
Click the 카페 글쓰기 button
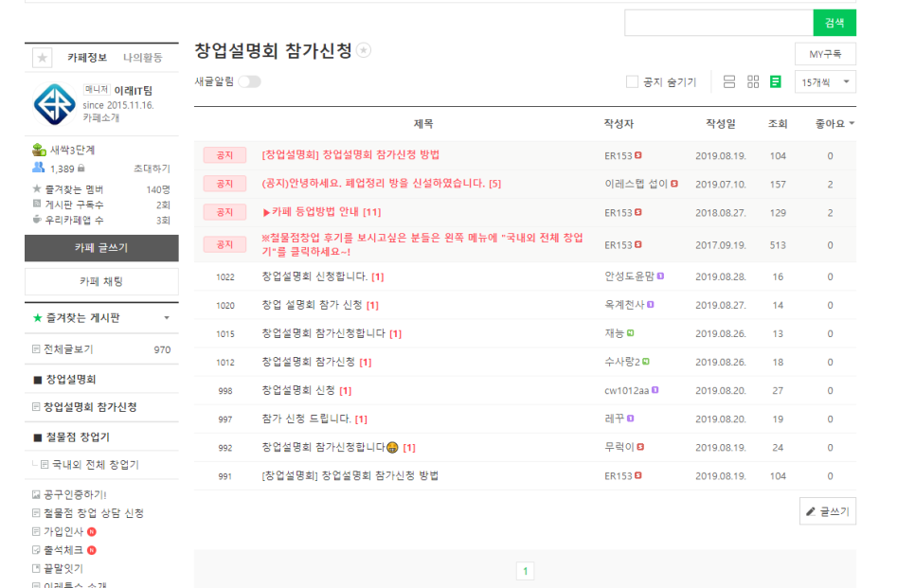click(101, 248)
